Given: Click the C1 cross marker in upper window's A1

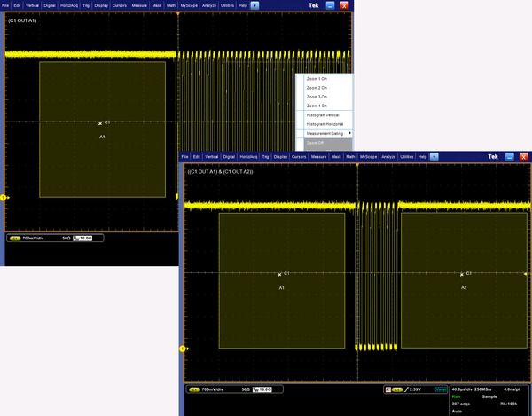Looking at the screenshot, I should point(100,123).
